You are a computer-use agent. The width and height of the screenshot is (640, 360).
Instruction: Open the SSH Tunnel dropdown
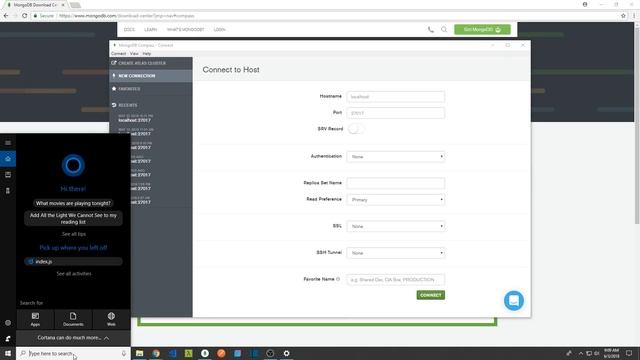[x=396, y=253]
